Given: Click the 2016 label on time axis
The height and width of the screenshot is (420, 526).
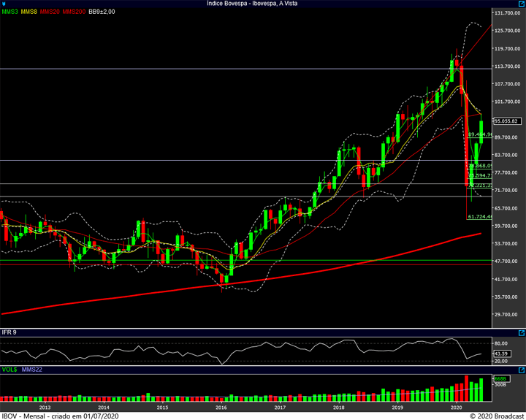Looking at the screenshot, I should [x=221, y=406].
